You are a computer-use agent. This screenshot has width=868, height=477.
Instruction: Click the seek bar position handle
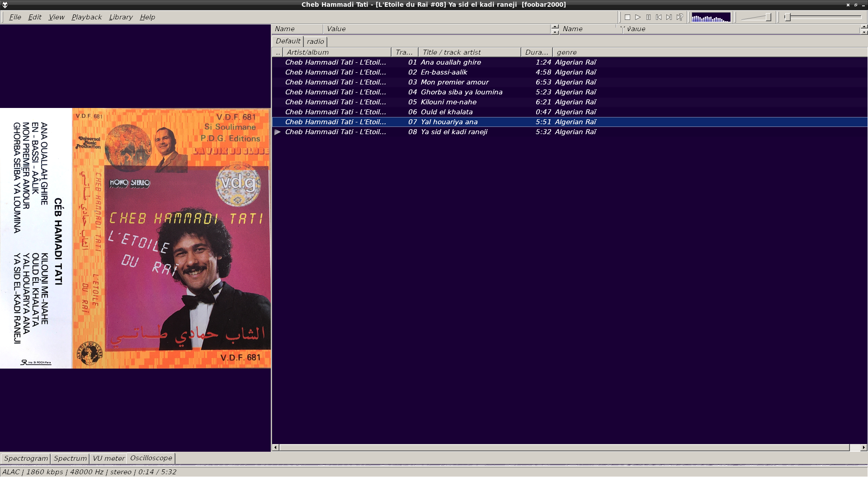[x=788, y=17]
